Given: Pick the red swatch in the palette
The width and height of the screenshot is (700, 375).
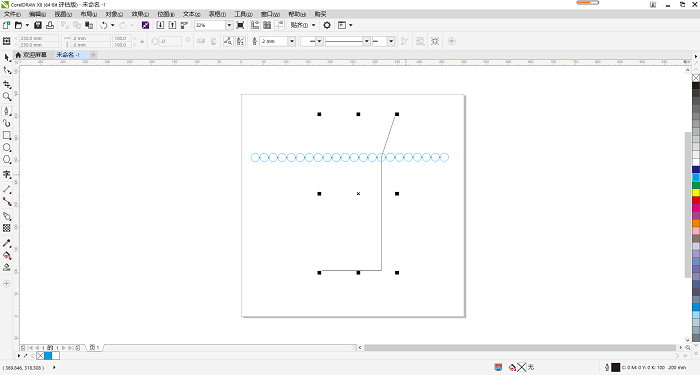Looking at the screenshot, I should [696, 200].
